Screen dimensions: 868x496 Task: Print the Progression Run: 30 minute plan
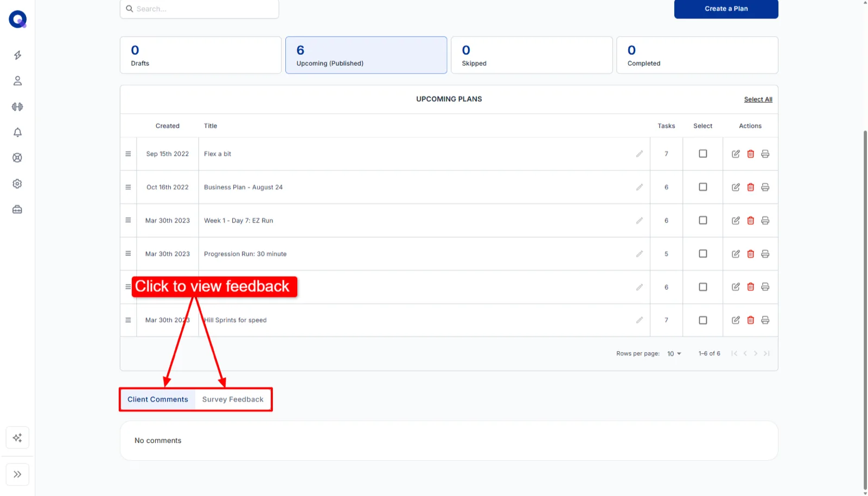point(765,254)
